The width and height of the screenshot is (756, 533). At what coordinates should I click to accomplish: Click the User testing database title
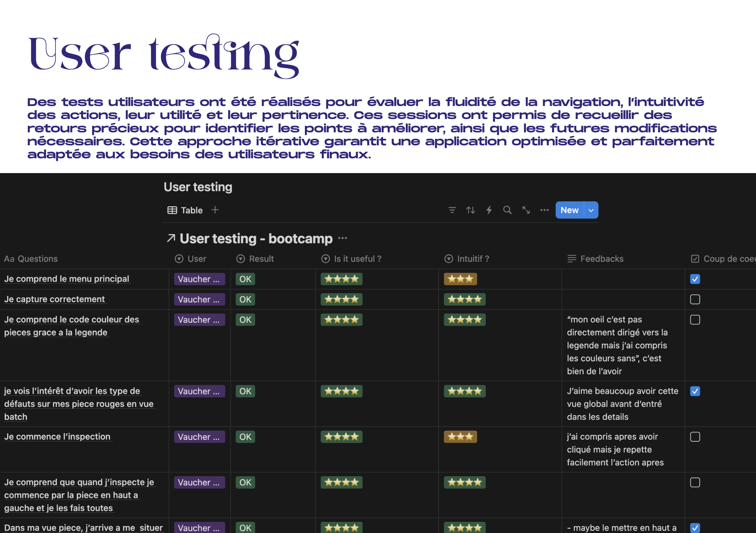[x=198, y=187]
